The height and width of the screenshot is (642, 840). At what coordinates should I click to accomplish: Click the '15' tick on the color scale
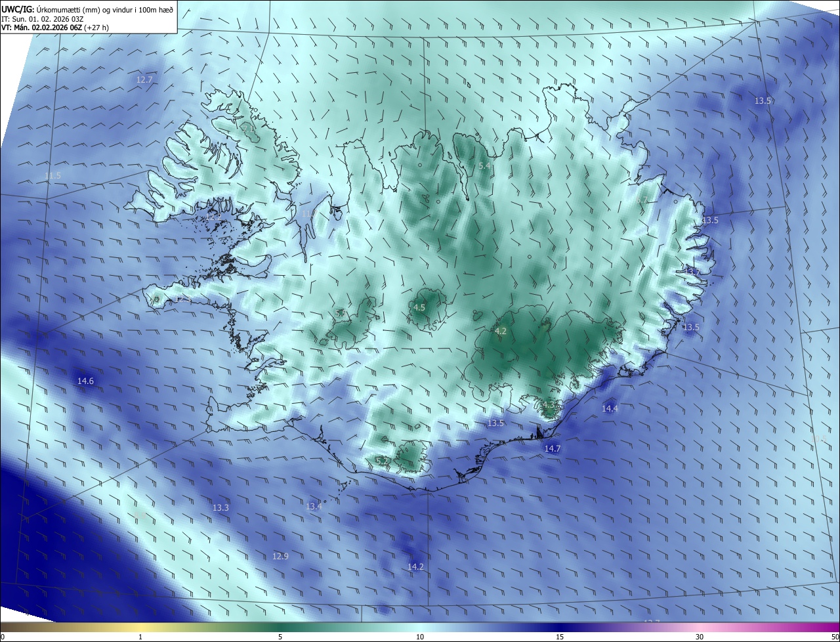(x=560, y=637)
